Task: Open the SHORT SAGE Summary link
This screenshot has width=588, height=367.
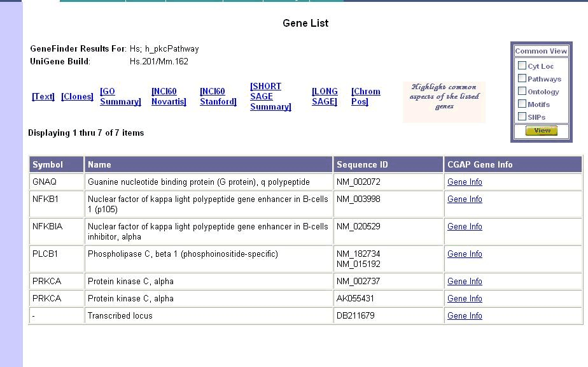Action: tap(270, 97)
